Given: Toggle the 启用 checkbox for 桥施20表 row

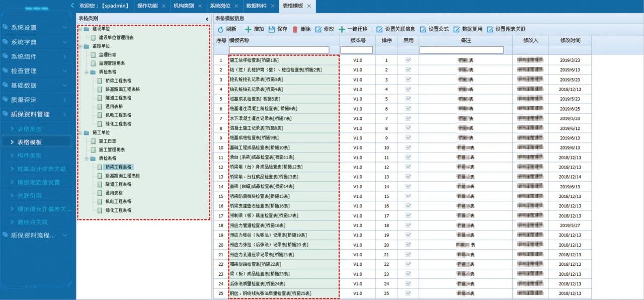Looking at the screenshot, I should pyautogui.click(x=408, y=245).
